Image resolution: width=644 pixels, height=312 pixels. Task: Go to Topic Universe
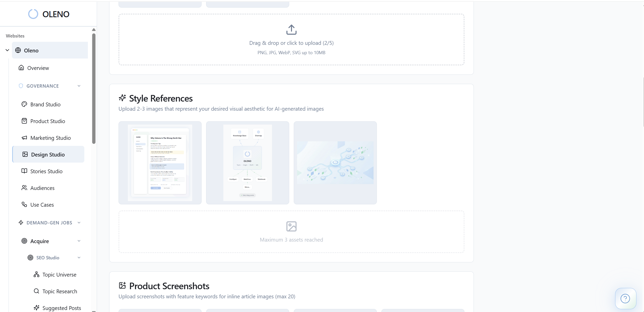59,275
